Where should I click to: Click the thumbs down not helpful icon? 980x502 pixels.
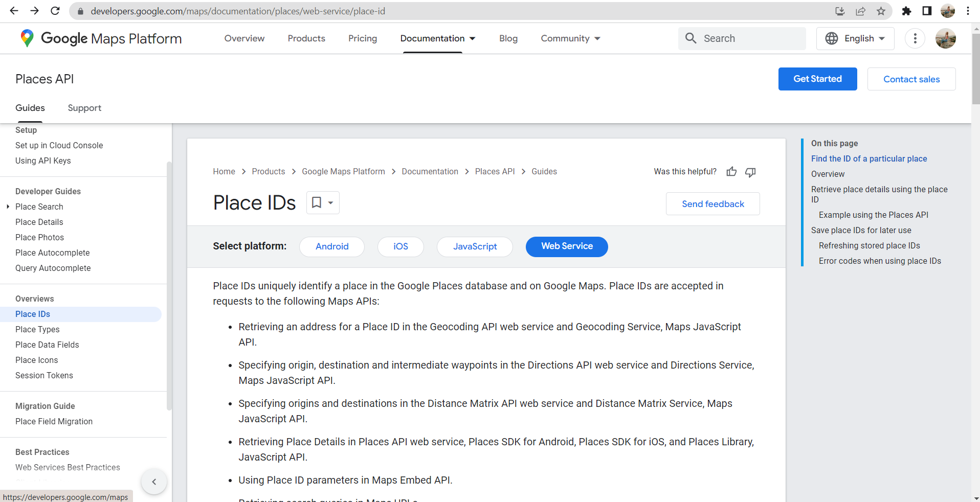click(x=750, y=172)
